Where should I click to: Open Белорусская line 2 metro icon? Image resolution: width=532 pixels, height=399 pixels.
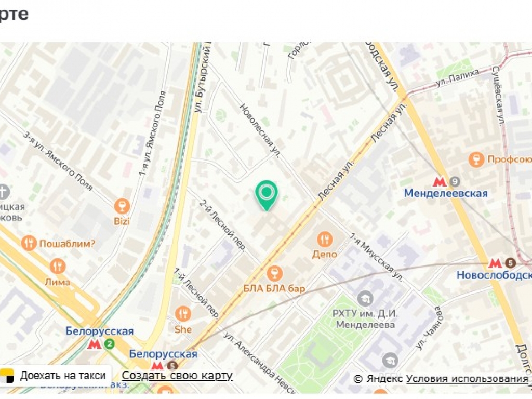[x=95, y=344]
